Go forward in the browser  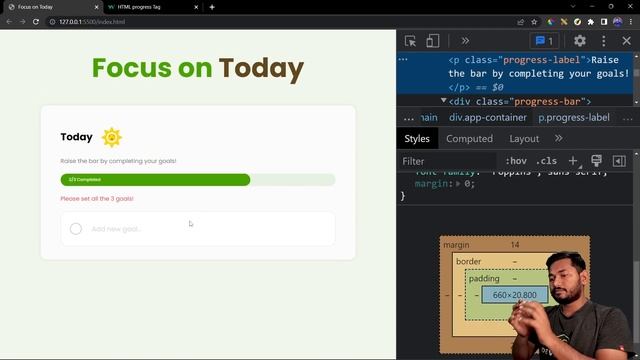(22, 22)
